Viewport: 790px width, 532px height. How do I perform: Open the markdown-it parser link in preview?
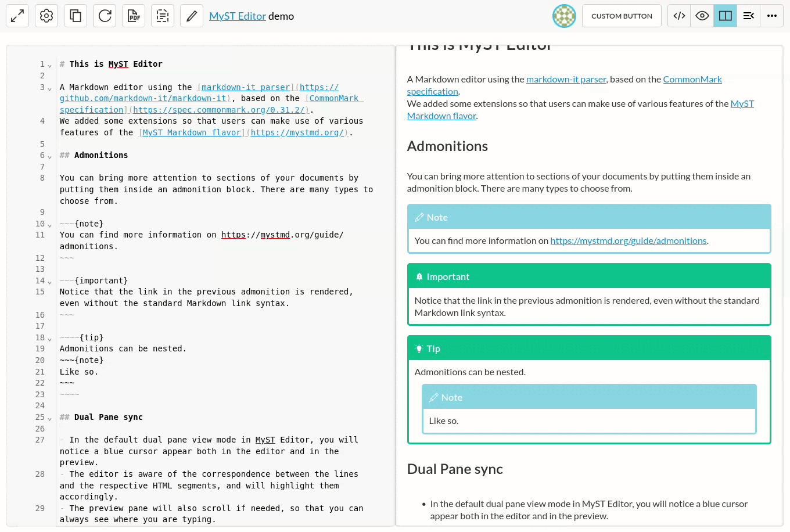566,79
